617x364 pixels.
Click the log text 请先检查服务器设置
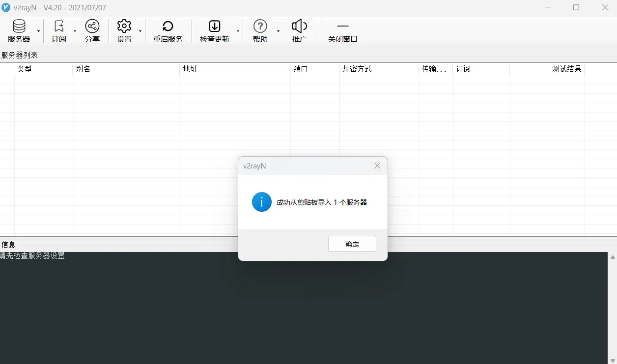(32, 256)
